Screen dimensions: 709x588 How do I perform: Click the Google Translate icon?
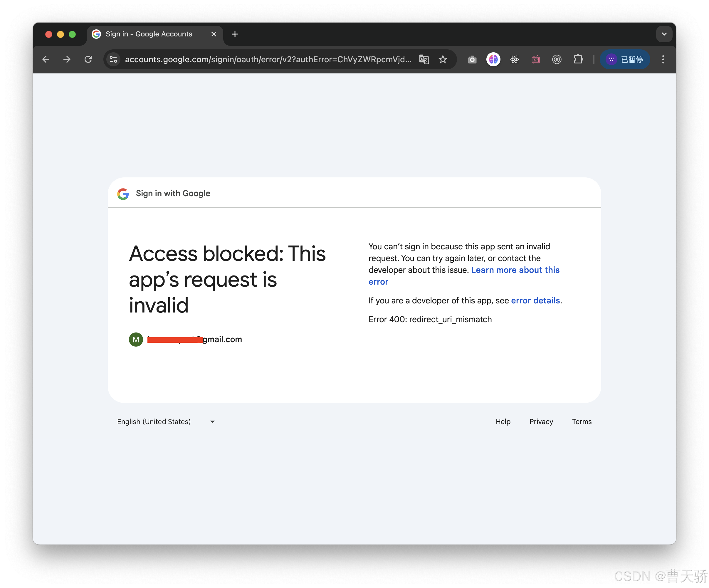point(424,59)
